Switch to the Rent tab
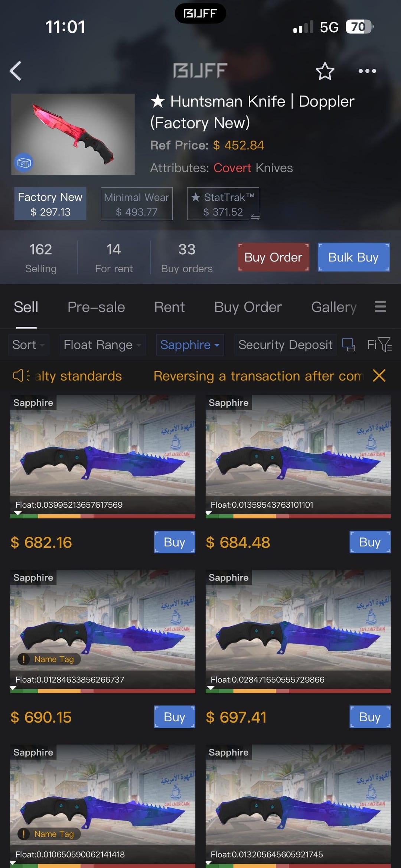401x868 pixels. (x=169, y=307)
